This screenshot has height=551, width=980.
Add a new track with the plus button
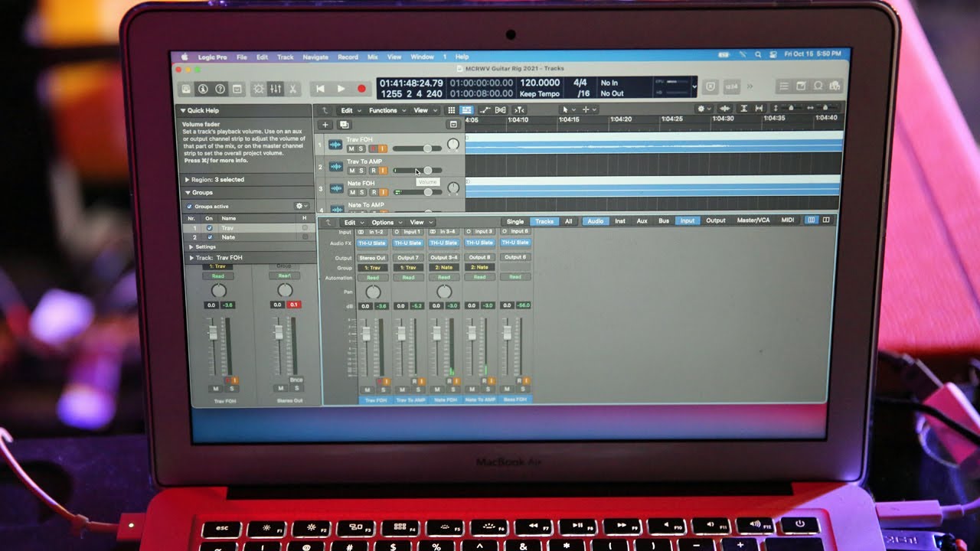325,125
